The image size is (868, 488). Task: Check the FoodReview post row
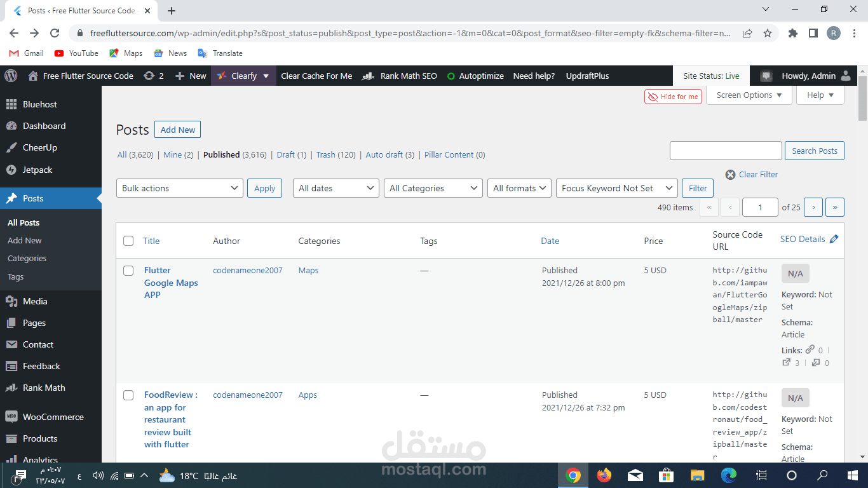pyautogui.click(x=128, y=395)
